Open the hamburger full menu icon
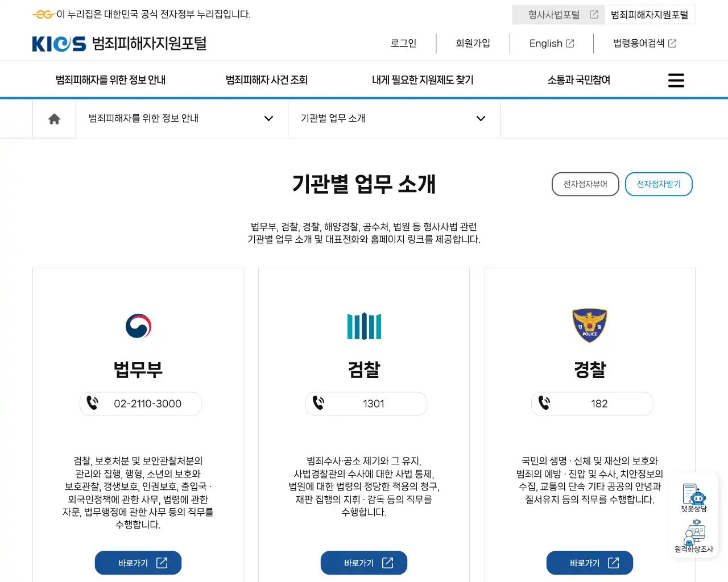 tap(676, 80)
